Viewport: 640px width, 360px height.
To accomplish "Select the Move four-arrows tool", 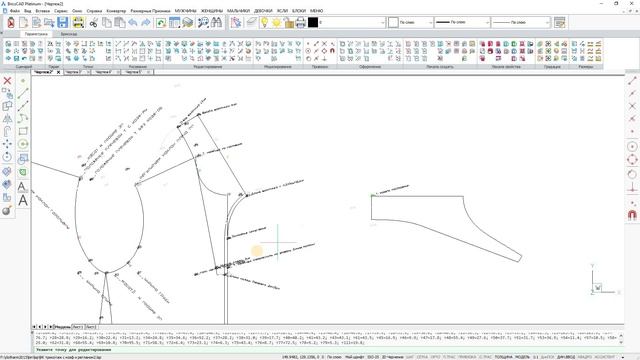I will pyautogui.click(x=7, y=144).
